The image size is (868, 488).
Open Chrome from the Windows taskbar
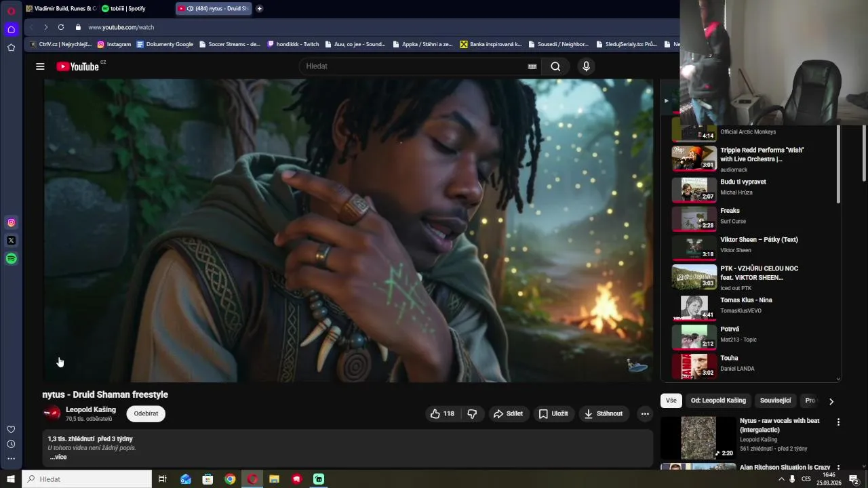(230, 479)
